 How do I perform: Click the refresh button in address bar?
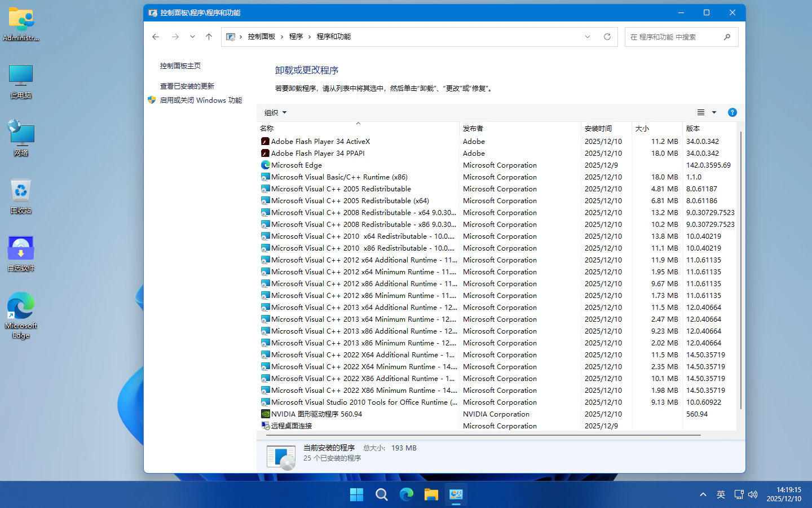click(607, 37)
